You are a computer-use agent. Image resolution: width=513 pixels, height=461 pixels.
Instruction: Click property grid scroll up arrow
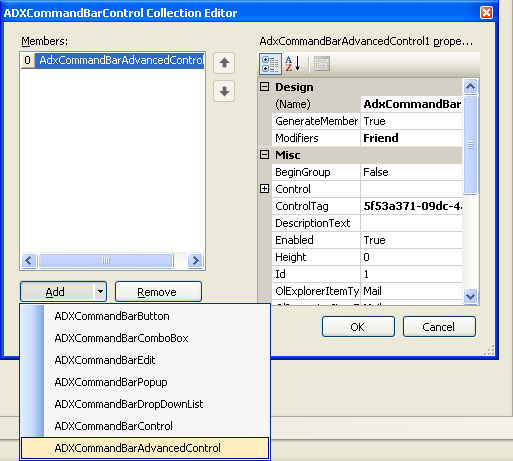pos(471,87)
